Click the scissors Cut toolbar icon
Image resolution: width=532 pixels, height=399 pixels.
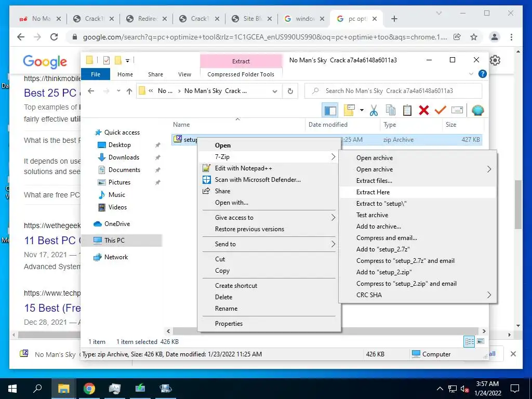(374, 110)
